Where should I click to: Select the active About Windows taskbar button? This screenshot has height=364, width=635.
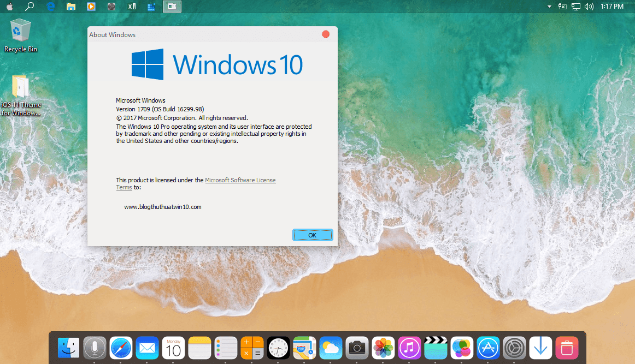[x=172, y=7]
